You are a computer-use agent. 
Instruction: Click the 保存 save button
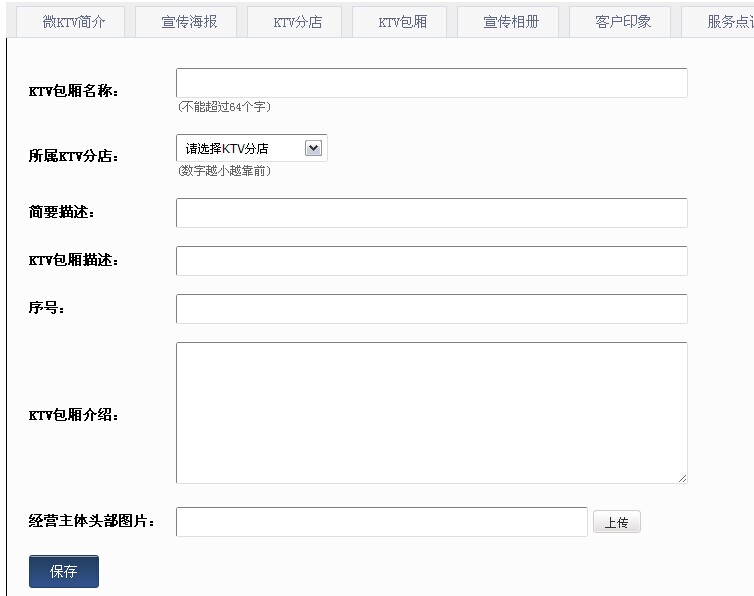tap(64, 572)
